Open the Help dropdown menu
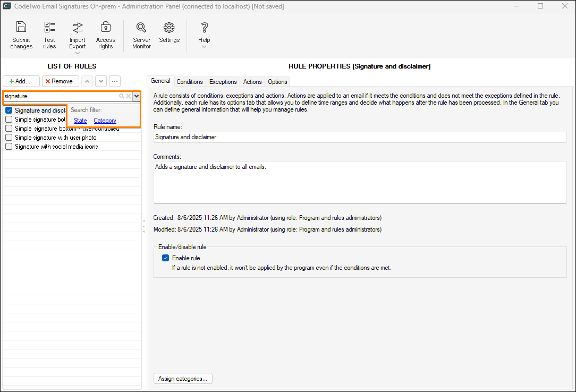The height and width of the screenshot is (392, 576). (204, 47)
